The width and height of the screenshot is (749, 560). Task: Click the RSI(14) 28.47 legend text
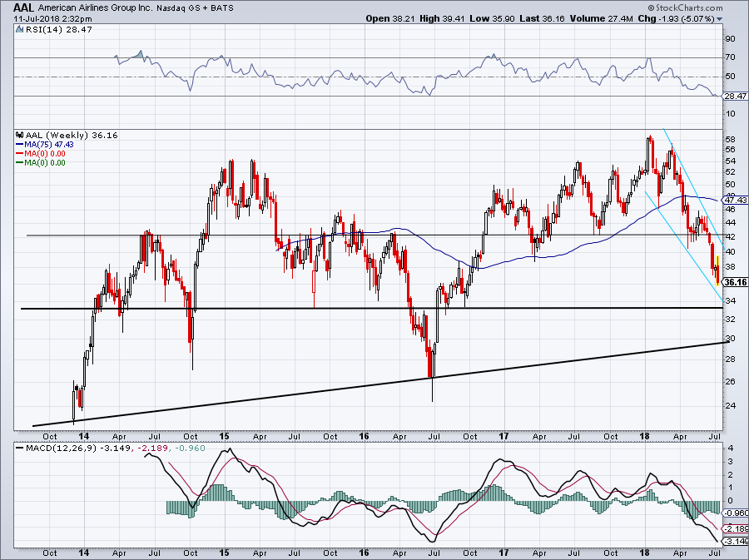[x=59, y=29]
